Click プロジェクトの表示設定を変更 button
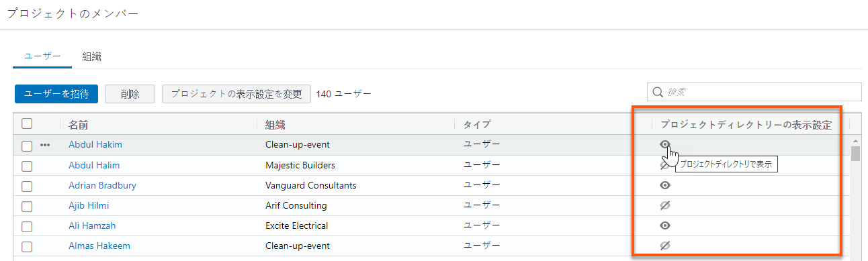This screenshot has width=868, height=261. coord(236,94)
